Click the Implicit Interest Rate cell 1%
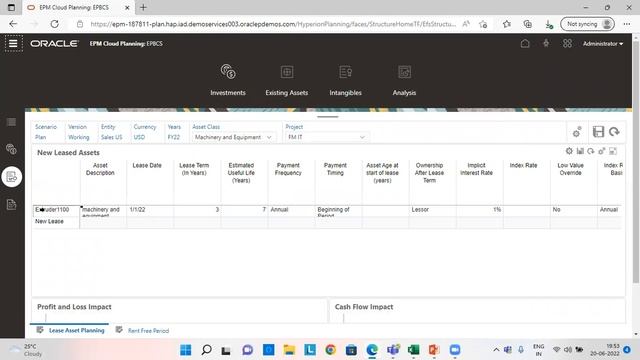This screenshot has height=360, width=640. tap(480, 210)
